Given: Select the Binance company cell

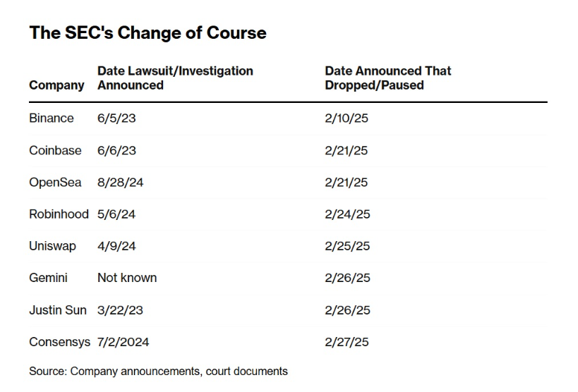Looking at the screenshot, I should pos(52,118).
